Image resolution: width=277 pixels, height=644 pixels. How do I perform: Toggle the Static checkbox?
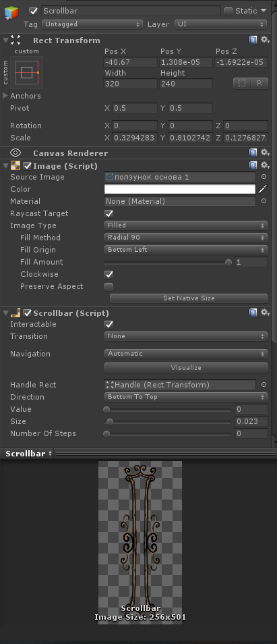pos(228,11)
